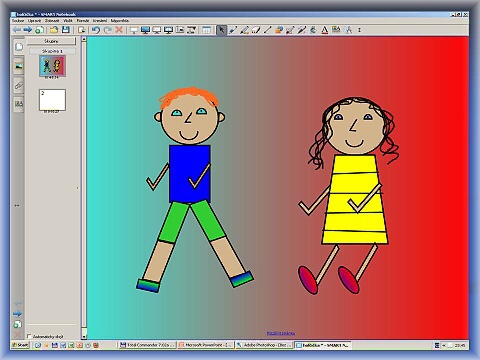Delete selection using the red X icon
Viewport: 480px width, 360px height.
[x=119, y=30]
